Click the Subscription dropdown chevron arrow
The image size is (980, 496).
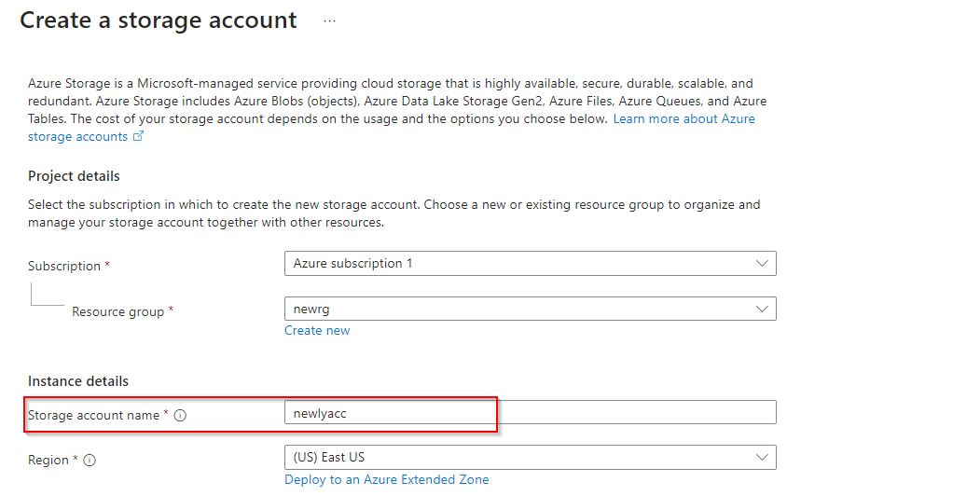(762, 264)
